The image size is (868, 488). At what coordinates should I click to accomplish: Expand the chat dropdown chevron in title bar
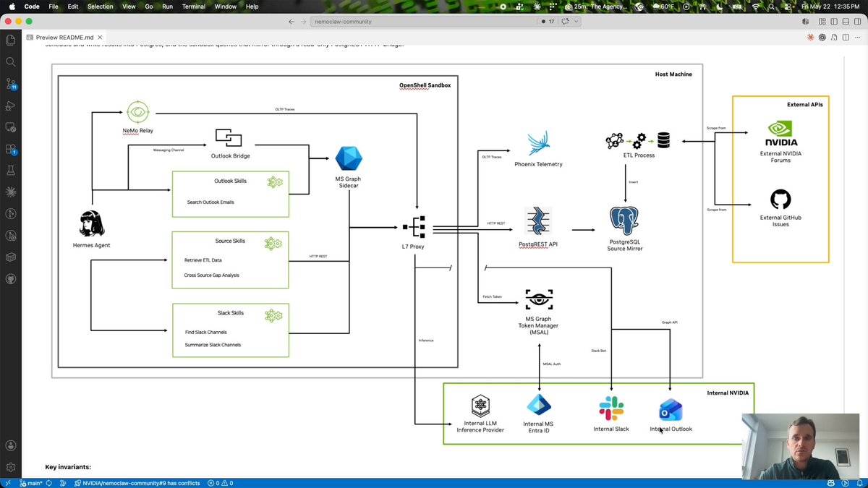point(576,22)
